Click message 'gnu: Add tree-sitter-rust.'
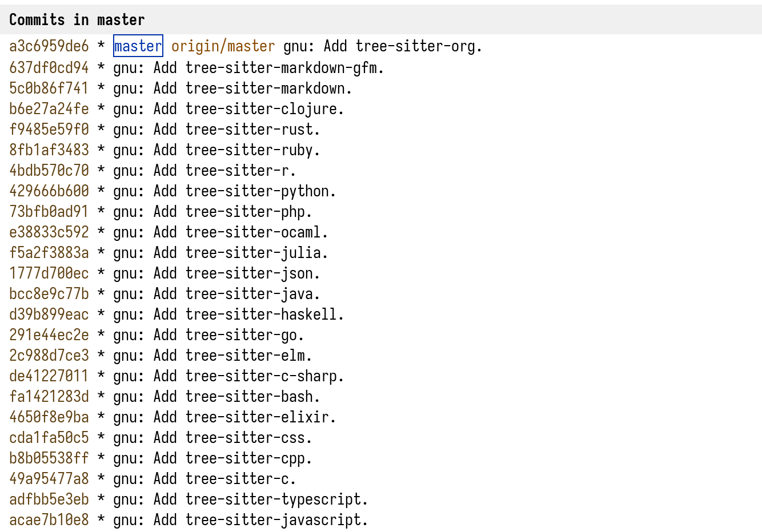This screenshot has width=762, height=532. pos(216,130)
